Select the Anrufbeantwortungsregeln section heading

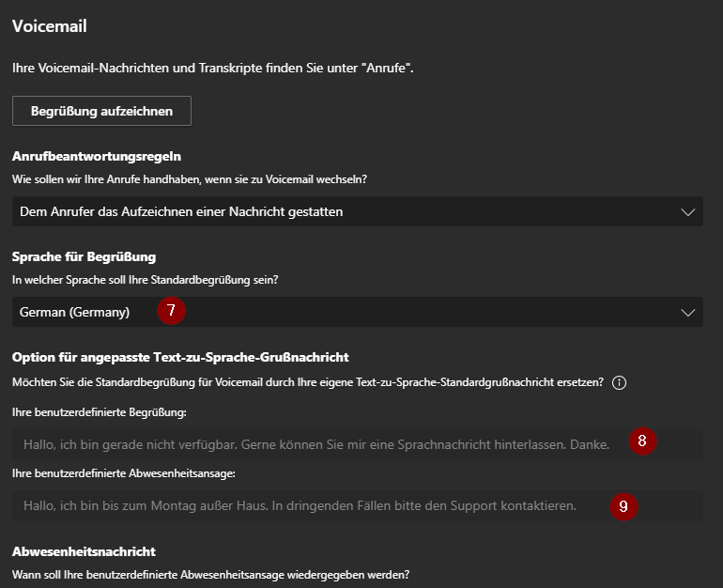[96, 156]
